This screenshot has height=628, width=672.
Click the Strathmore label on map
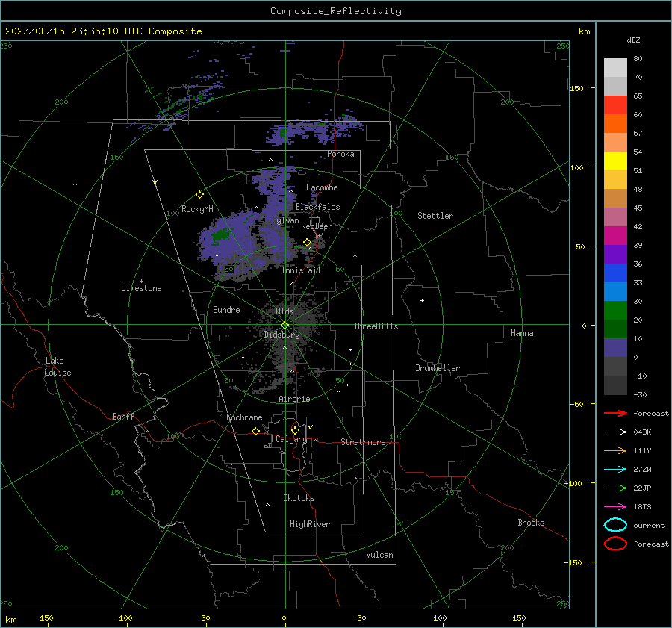click(x=363, y=442)
